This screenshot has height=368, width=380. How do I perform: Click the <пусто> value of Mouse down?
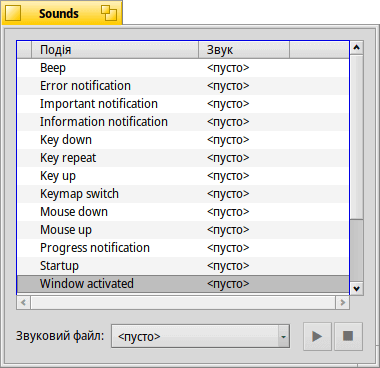(x=228, y=212)
